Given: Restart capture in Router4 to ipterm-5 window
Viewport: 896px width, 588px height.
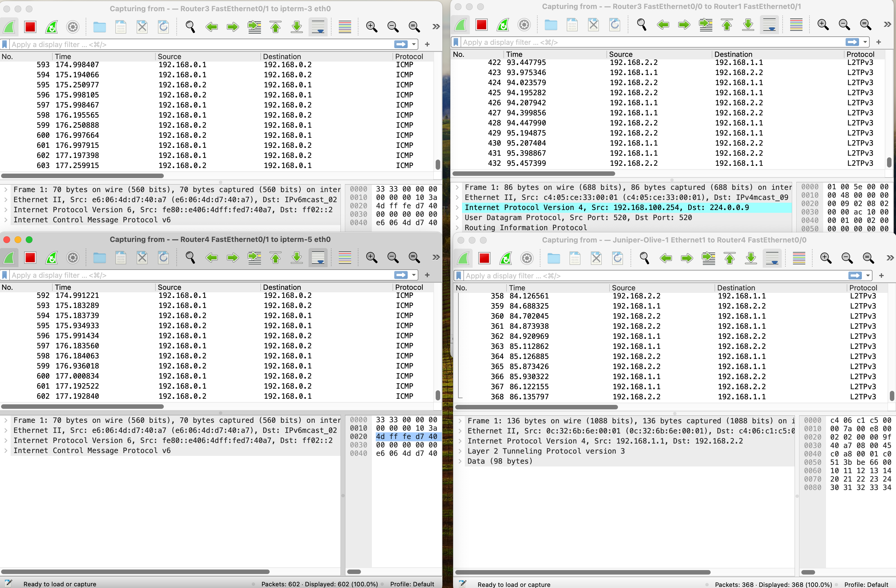Looking at the screenshot, I should (52, 258).
